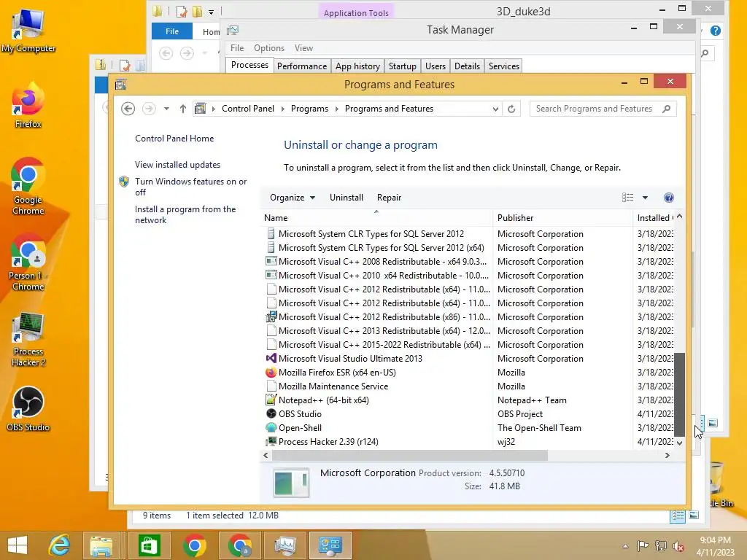Open Google Chrome desktop shortcut
This screenshot has width=747, height=560.
(28, 187)
